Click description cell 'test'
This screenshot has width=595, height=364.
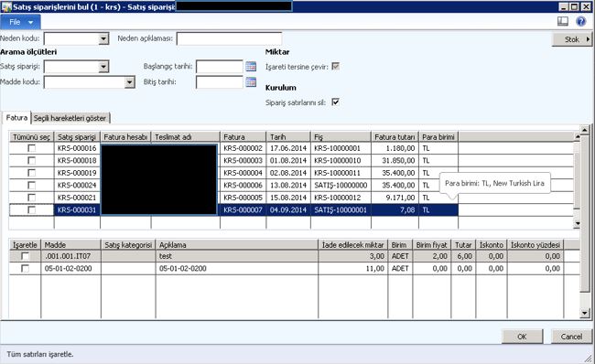(x=237, y=256)
